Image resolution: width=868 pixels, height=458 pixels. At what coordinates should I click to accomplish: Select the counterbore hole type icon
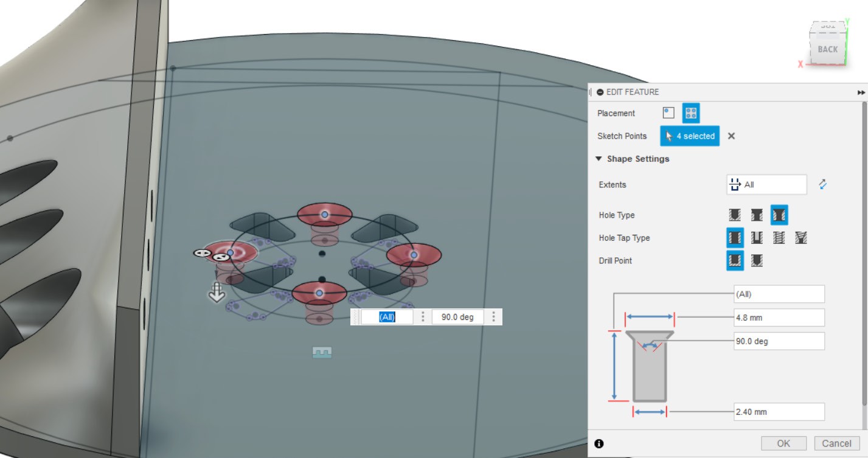pos(757,215)
